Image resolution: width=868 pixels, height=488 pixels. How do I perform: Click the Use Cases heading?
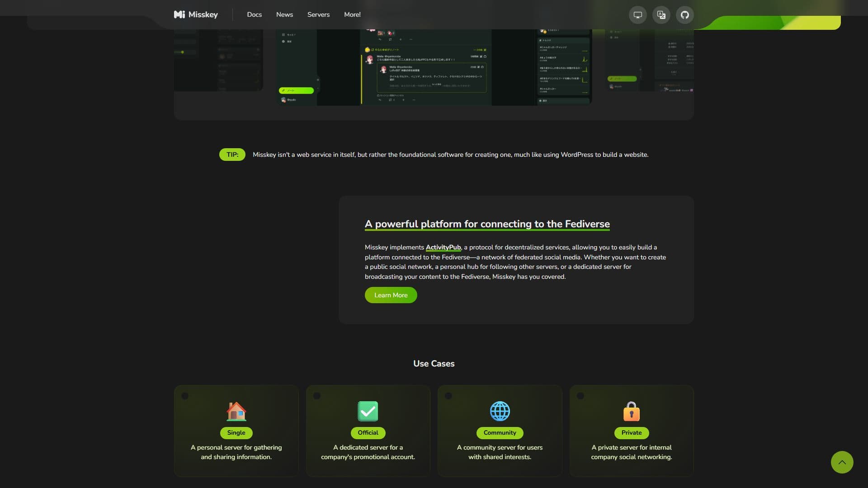coord(434,363)
